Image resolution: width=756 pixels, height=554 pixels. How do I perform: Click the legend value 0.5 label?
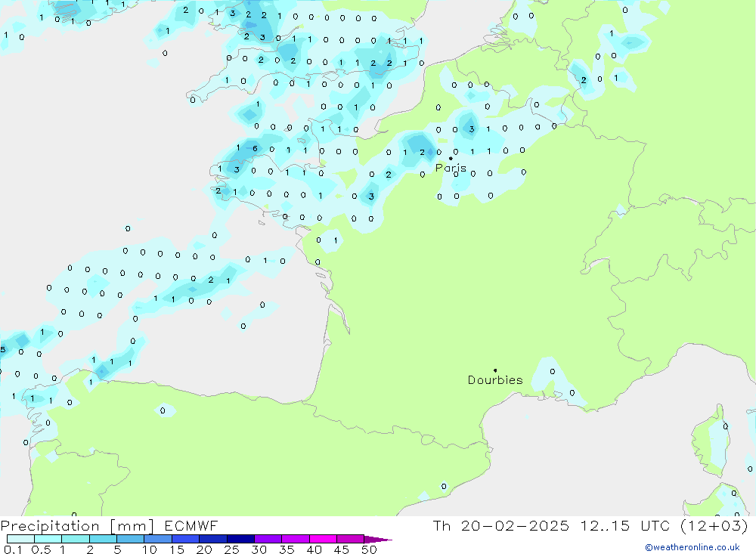tap(41, 549)
